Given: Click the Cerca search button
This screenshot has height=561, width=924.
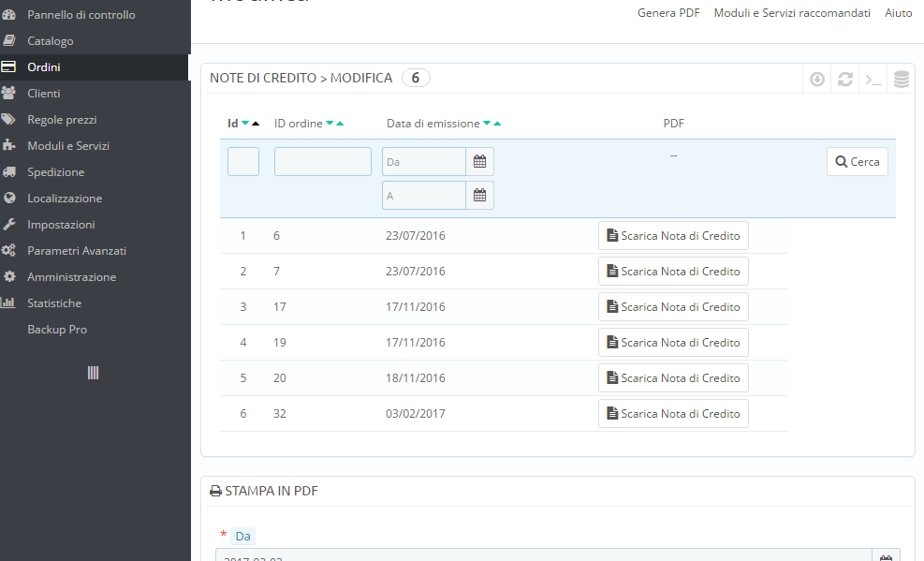Looking at the screenshot, I should point(857,162).
